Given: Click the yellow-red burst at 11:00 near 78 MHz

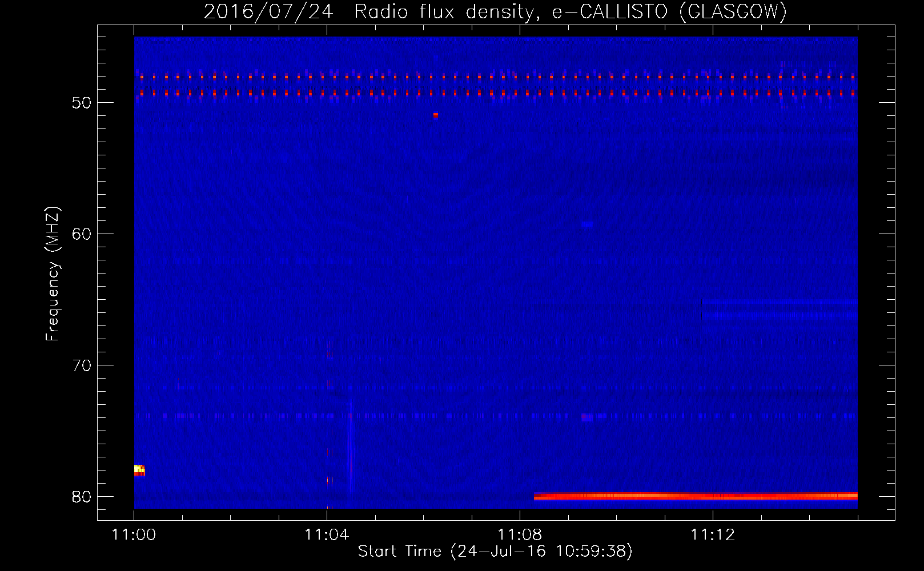Looking at the screenshot, I should pos(139,470).
